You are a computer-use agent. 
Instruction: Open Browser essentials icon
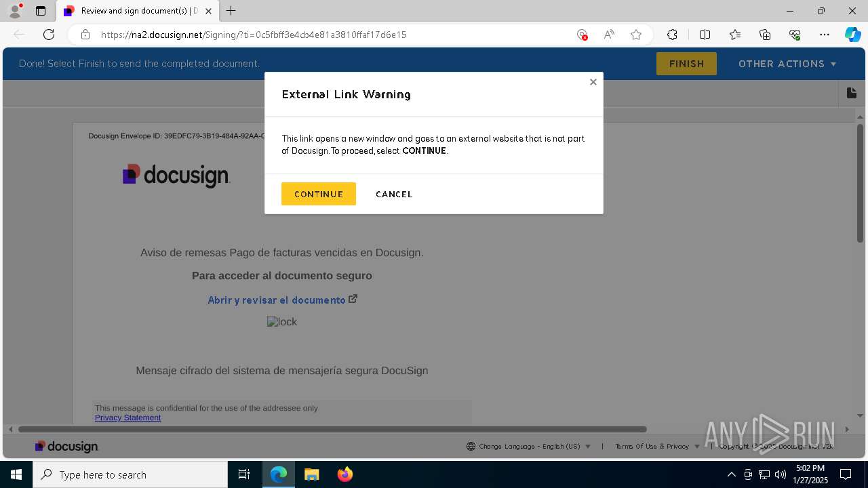coord(795,35)
